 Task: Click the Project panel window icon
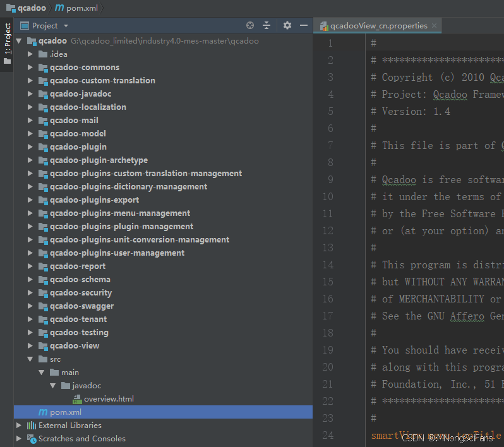[x=25, y=26]
